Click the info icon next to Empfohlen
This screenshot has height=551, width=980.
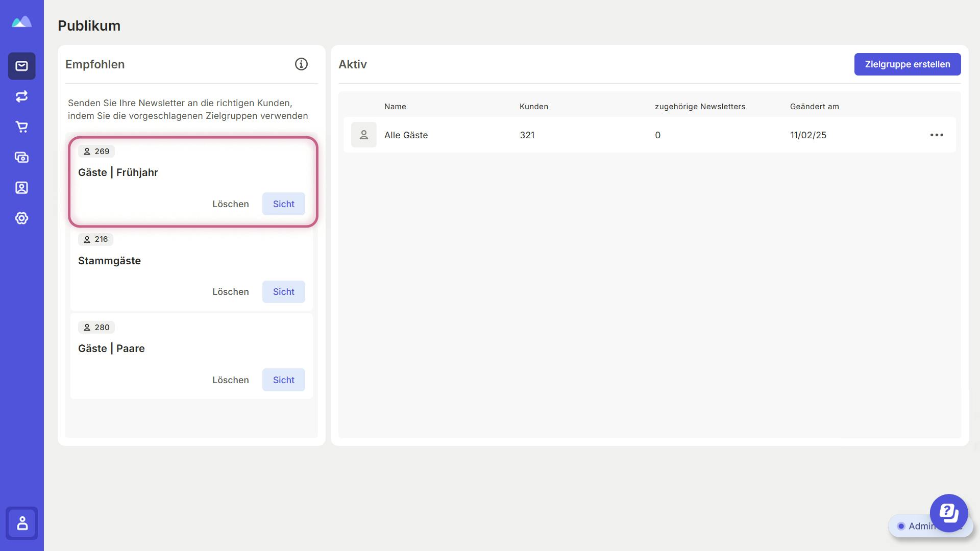pos(301,64)
